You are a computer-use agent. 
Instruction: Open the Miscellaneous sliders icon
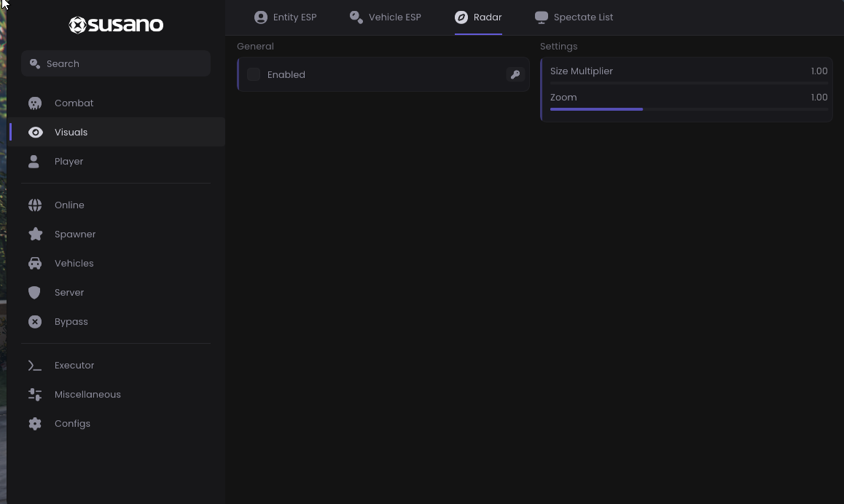pyautogui.click(x=35, y=395)
